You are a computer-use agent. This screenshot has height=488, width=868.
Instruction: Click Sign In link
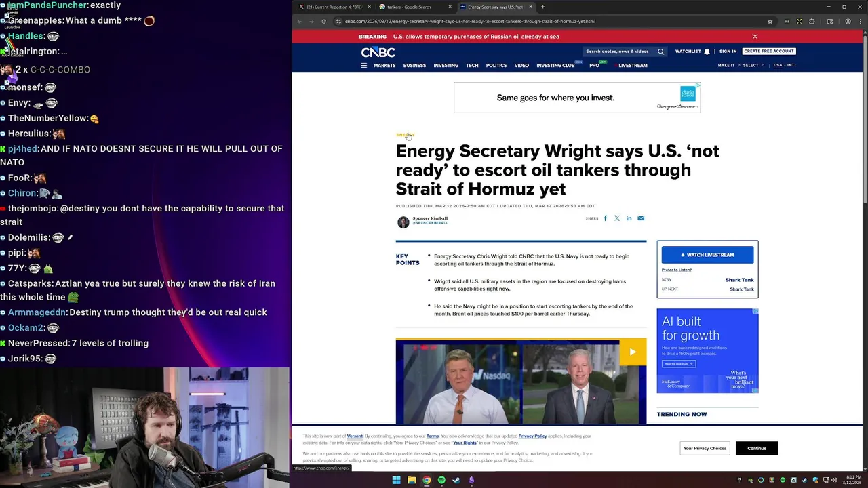click(728, 52)
